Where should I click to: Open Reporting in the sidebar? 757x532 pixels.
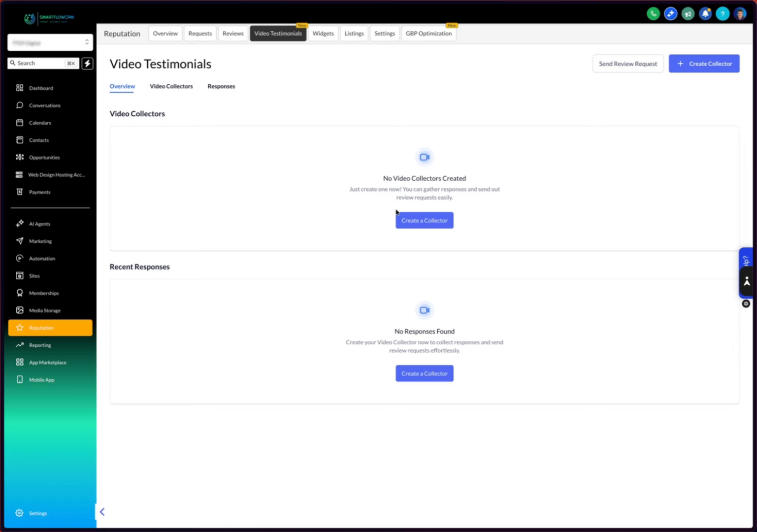pyautogui.click(x=50, y=345)
